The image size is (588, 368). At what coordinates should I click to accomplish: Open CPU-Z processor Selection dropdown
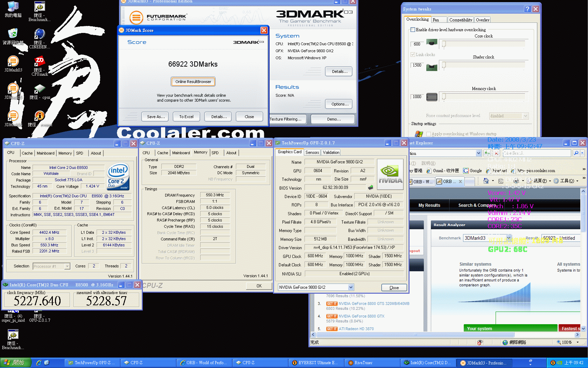[x=67, y=266]
